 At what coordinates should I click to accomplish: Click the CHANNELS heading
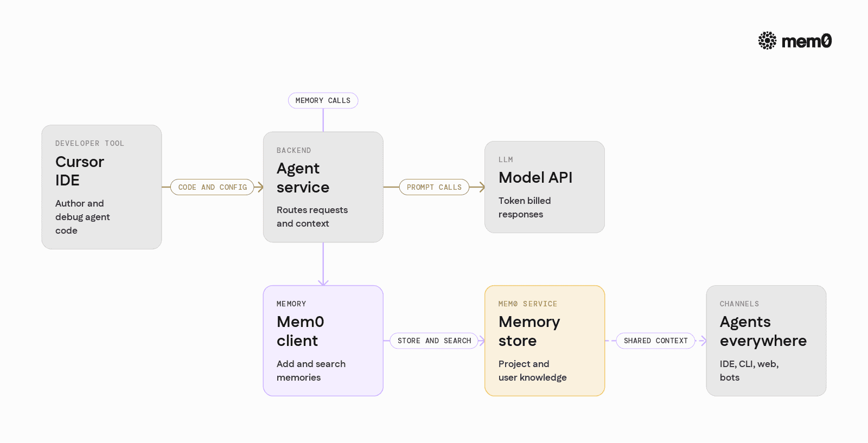click(739, 304)
